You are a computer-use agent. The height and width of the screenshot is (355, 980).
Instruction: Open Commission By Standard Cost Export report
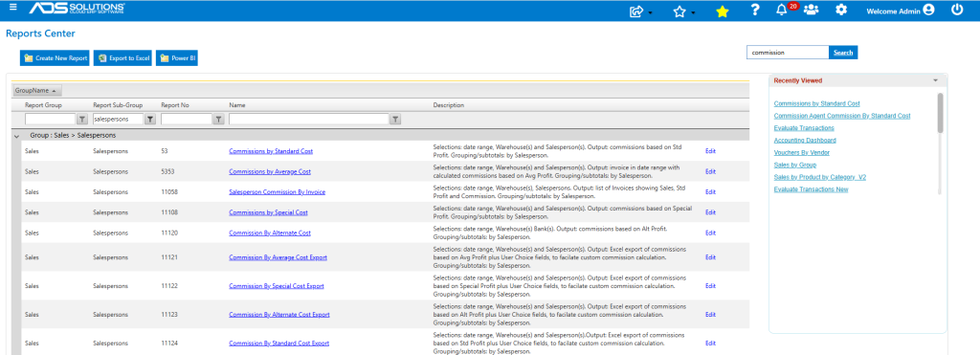click(x=278, y=344)
